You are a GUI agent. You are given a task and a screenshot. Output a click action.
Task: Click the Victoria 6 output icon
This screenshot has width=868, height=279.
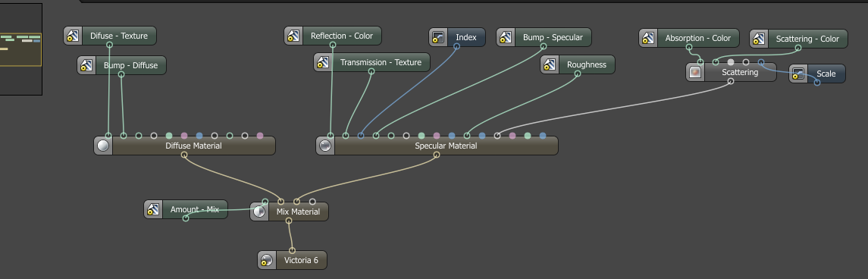(267, 260)
